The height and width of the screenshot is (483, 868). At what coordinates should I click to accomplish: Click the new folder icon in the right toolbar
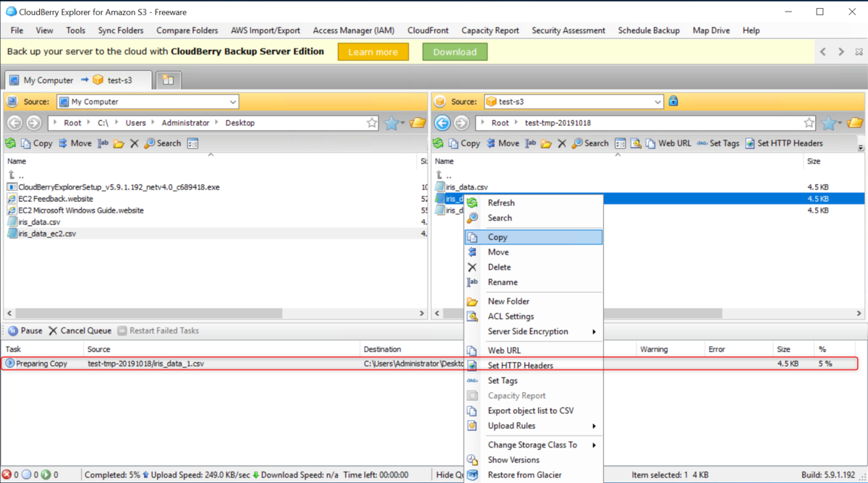[x=546, y=143]
